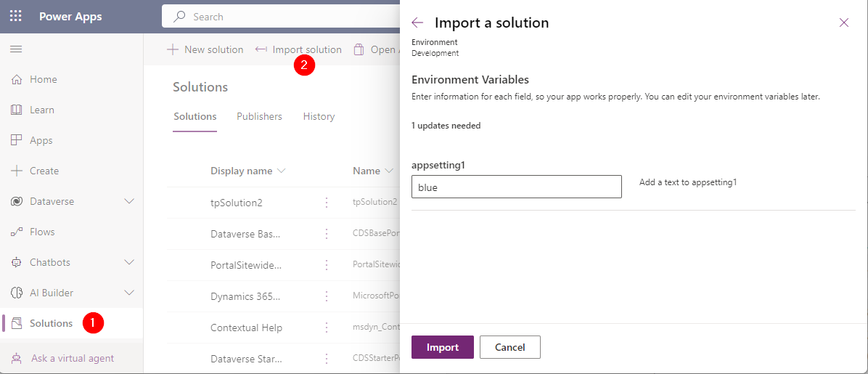Open Flows in the sidebar
Screen dimensions: 868x374
pyautogui.click(x=42, y=232)
